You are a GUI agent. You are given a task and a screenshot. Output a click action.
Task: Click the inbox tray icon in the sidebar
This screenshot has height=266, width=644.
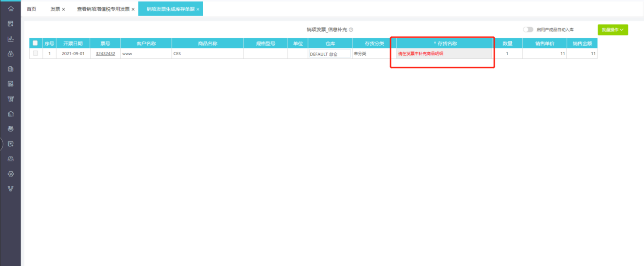(11, 159)
